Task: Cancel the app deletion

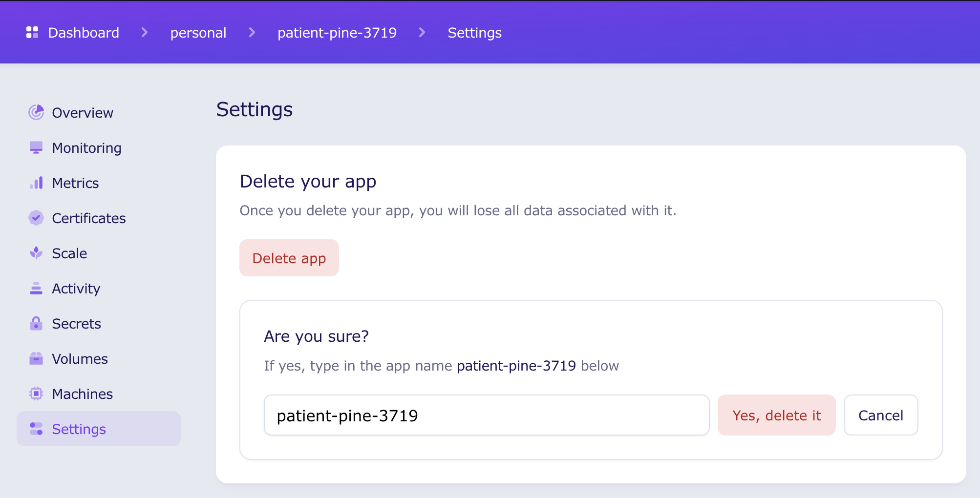Action: tap(880, 415)
